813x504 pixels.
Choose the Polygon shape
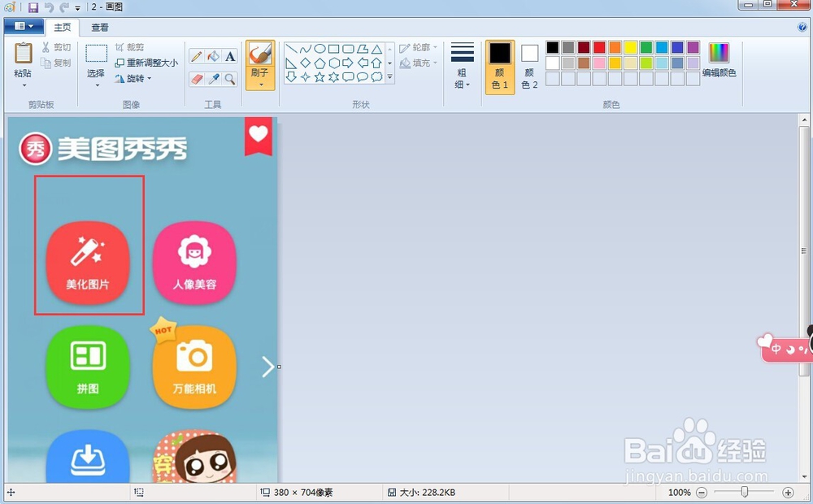[363, 50]
